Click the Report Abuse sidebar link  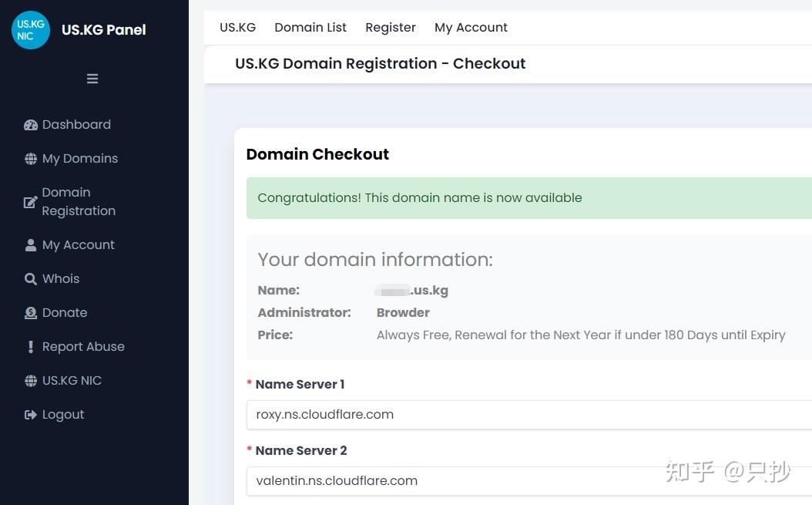(83, 346)
